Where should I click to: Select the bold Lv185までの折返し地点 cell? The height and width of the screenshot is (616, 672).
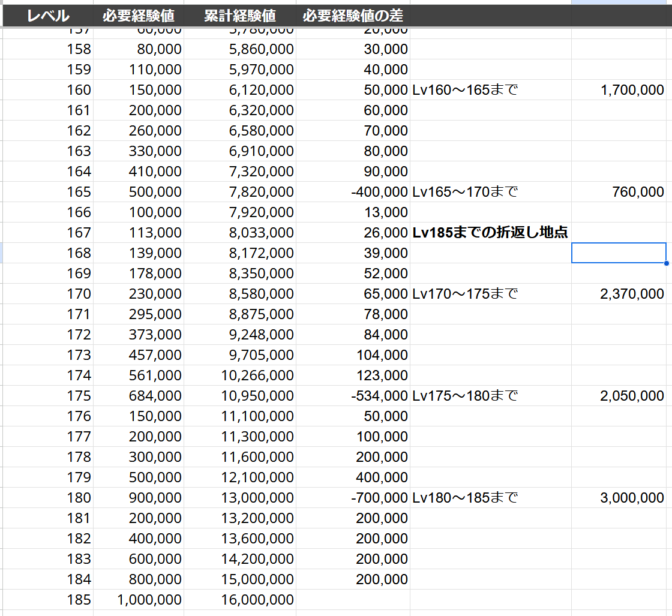click(x=490, y=233)
